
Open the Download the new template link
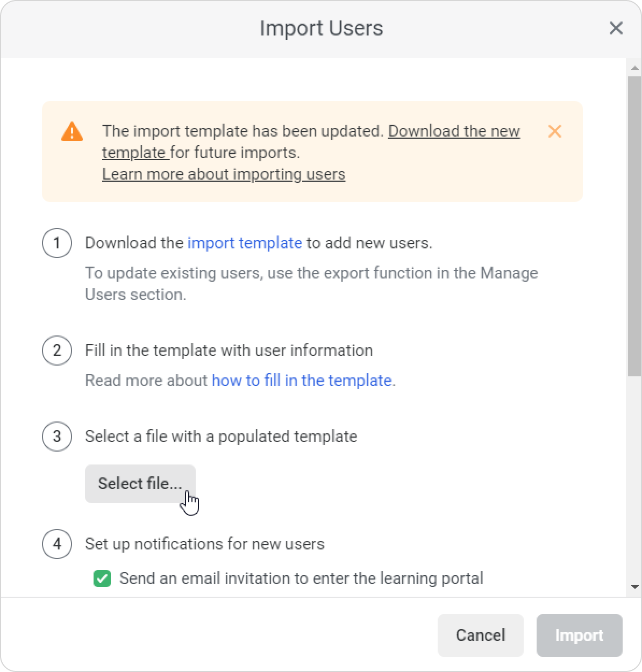click(x=453, y=131)
